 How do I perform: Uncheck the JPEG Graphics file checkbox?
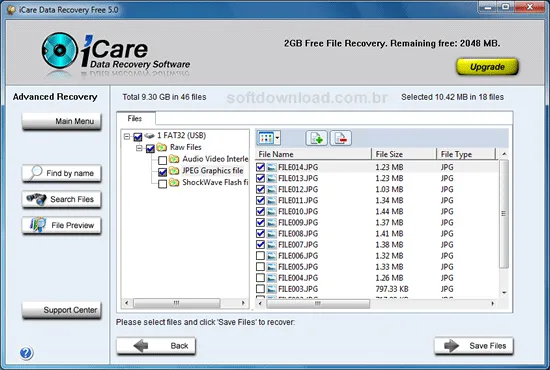[x=162, y=172]
